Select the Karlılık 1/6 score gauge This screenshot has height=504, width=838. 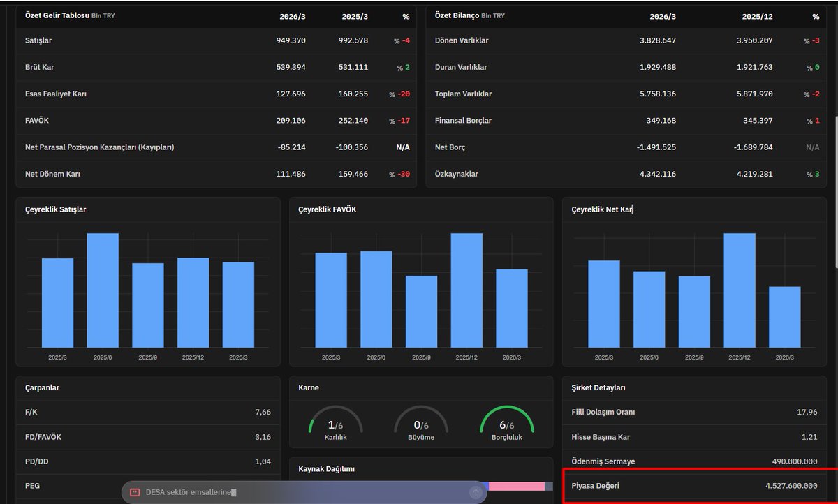[336, 424]
